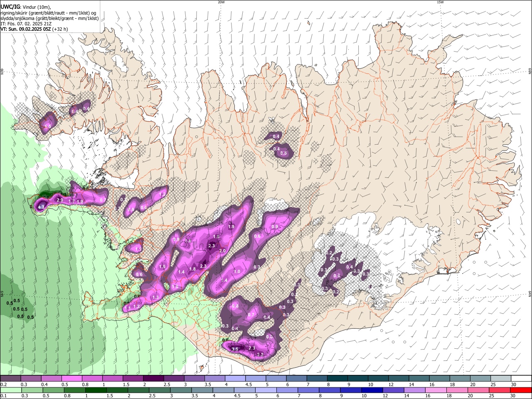Pick the snow-scale swatch between 4 and 4.5

[235, 379]
